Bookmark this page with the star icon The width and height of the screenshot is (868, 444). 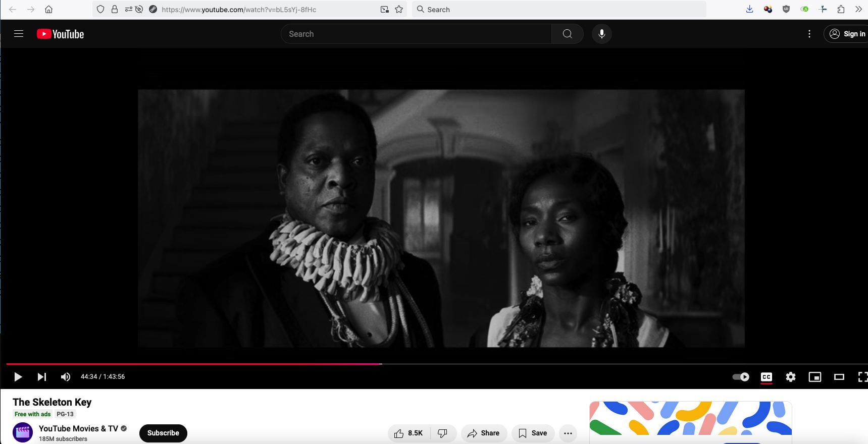click(399, 10)
